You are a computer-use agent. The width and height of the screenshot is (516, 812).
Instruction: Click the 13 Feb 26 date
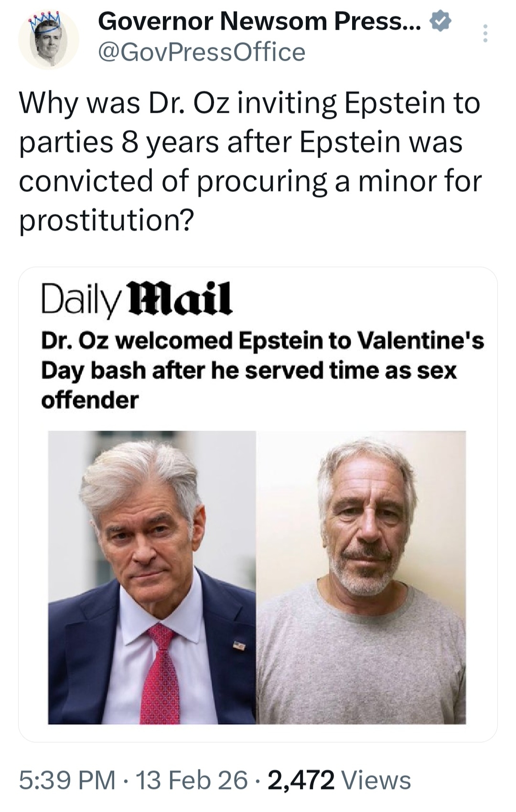(192, 780)
